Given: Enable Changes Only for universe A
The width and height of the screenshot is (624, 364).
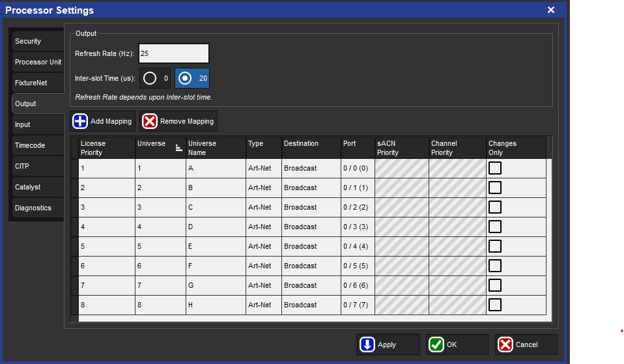Looking at the screenshot, I should click(x=495, y=168).
